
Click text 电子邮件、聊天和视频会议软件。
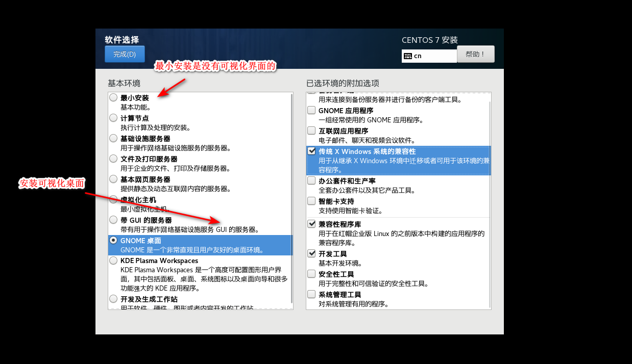point(368,141)
